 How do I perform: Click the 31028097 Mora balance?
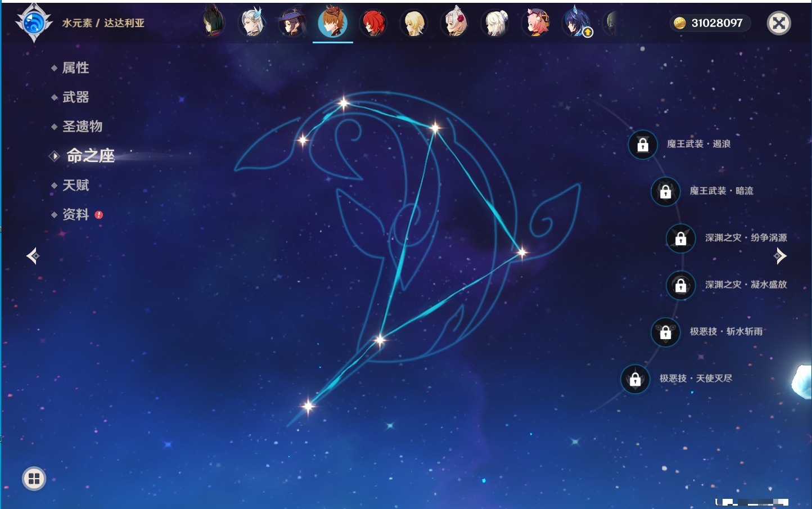tap(717, 23)
